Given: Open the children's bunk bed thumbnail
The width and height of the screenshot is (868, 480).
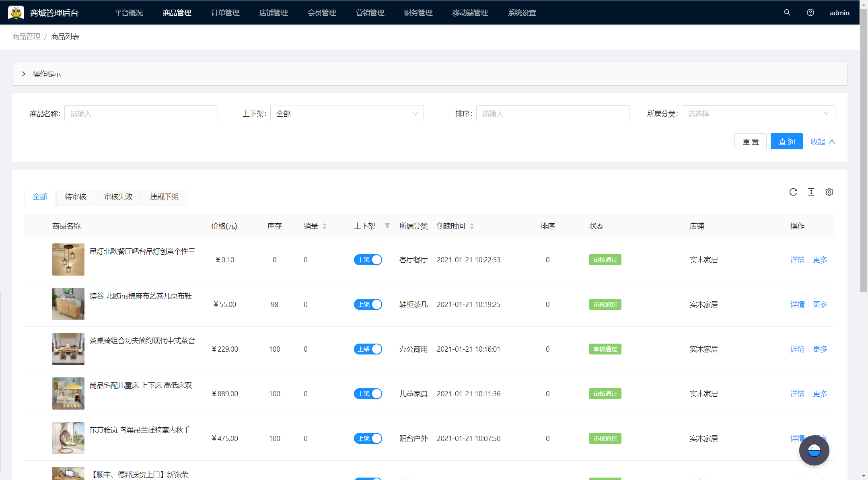Looking at the screenshot, I should 68,393.
